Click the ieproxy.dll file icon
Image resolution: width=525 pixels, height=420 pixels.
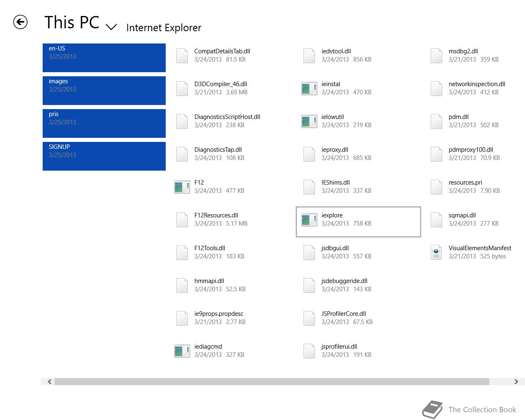[x=309, y=154]
